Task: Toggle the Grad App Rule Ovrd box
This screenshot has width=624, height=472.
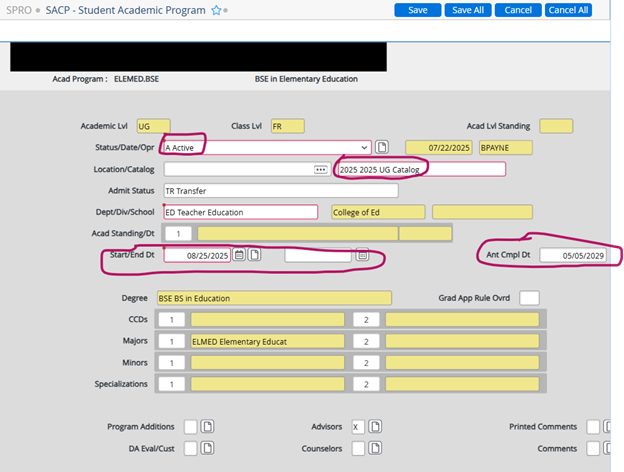Action: pos(529,298)
